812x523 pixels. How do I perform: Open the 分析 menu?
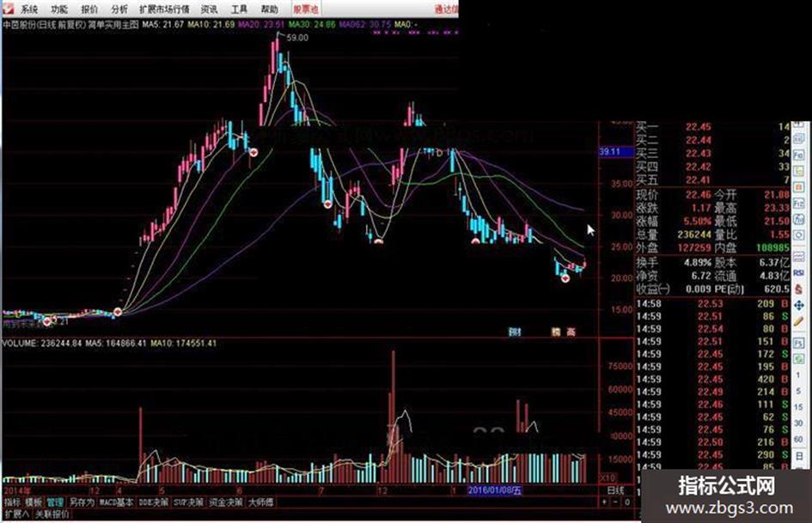coord(119,9)
